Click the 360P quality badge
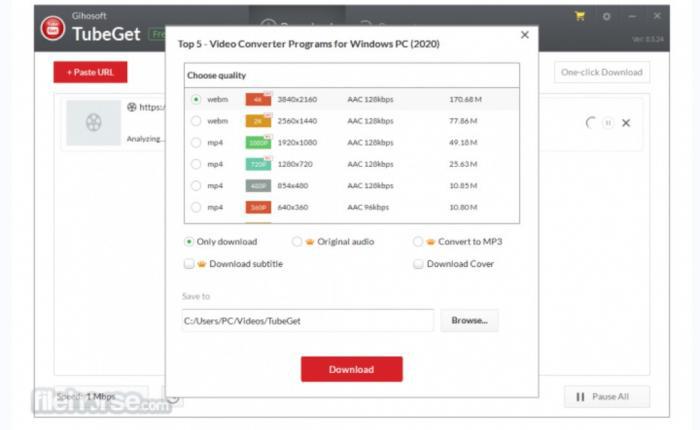 258,207
